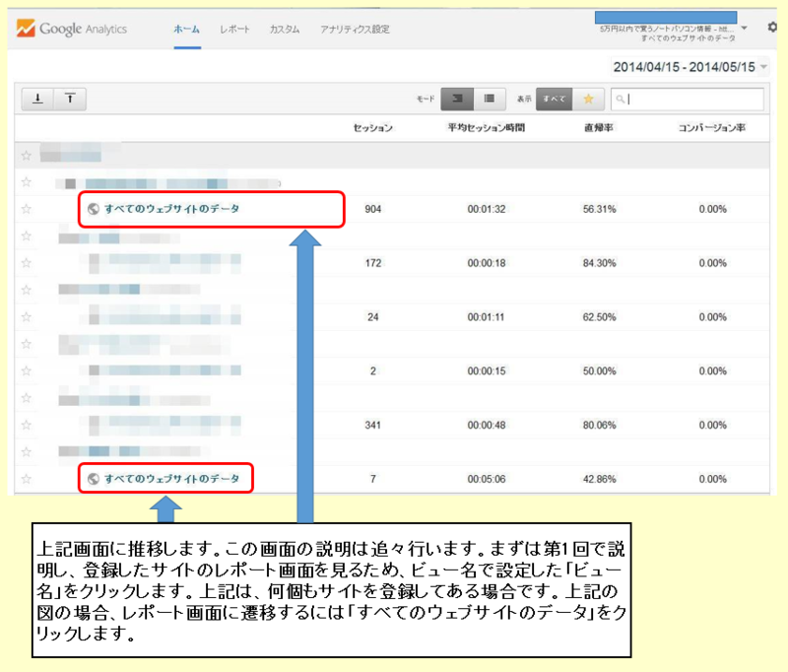Favorite the bottom row with 7 sessions

29,478
